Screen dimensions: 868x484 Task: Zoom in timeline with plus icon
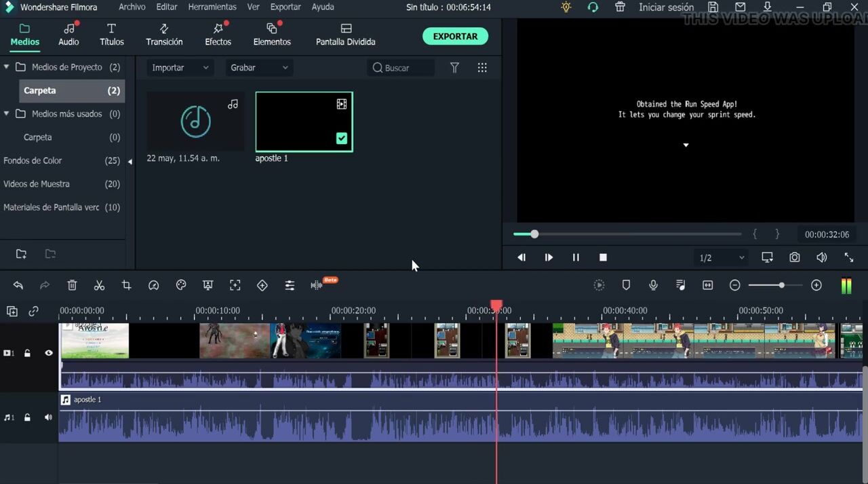tap(816, 285)
